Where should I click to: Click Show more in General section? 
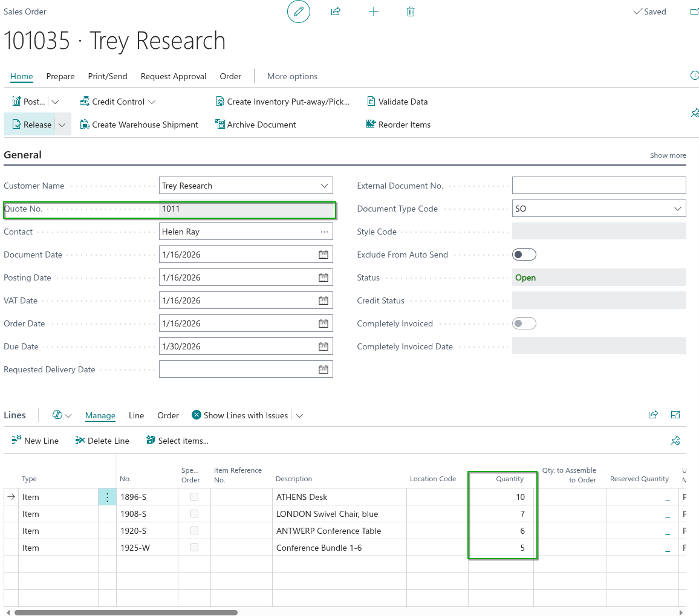[x=668, y=155]
